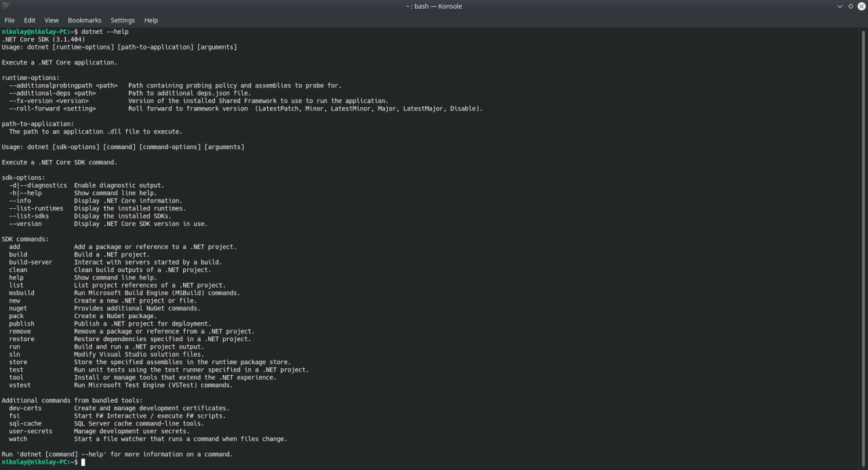Click the 'path-to-application:' heading

tap(38, 124)
